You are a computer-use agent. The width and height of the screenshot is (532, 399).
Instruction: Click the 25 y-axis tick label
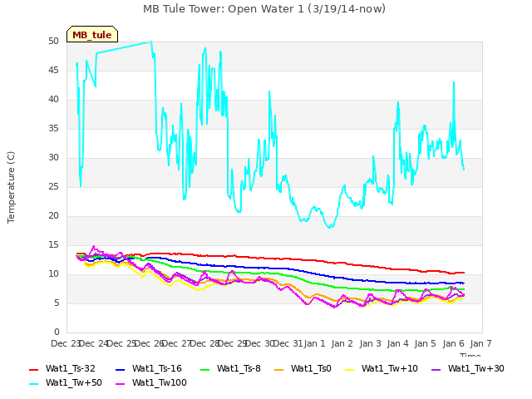pyautogui.click(x=53, y=186)
